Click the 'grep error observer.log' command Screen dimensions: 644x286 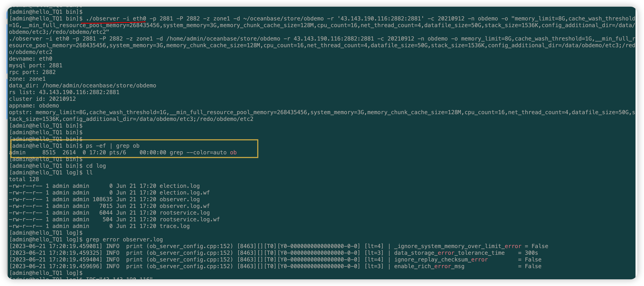(124, 240)
